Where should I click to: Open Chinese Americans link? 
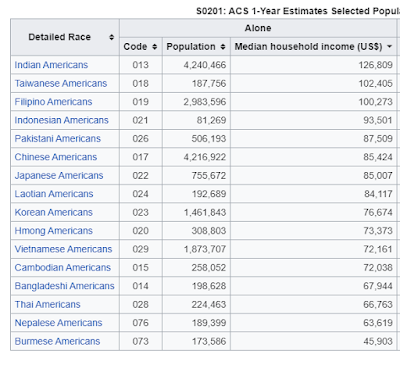click(56, 157)
